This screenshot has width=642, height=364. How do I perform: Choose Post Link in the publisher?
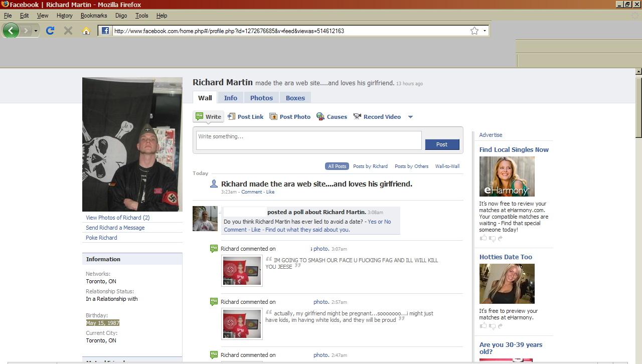coord(246,117)
